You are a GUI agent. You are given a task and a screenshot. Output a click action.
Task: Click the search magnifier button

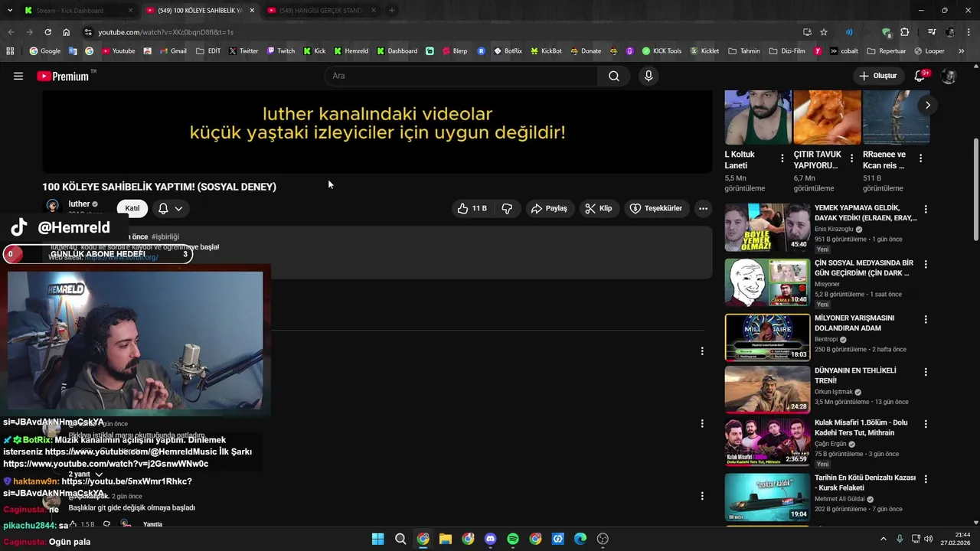(x=614, y=76)
